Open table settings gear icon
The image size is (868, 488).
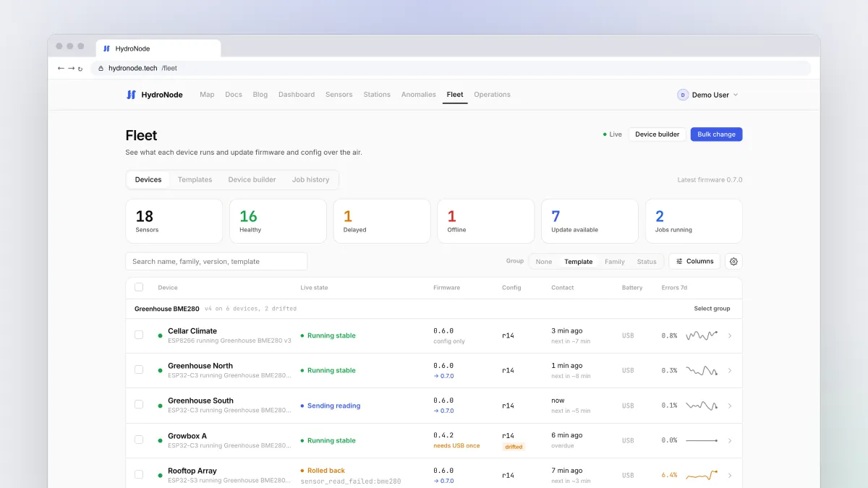(x=733, y=262)
